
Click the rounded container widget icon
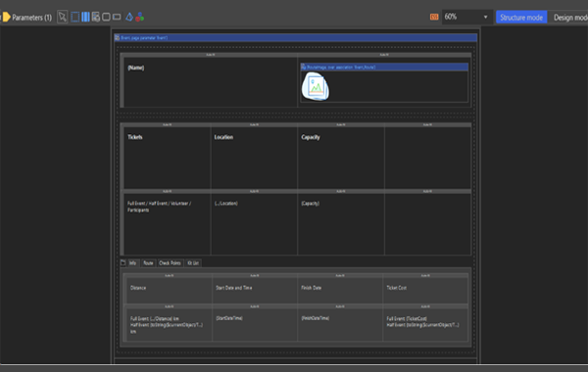tap(106, 17)
